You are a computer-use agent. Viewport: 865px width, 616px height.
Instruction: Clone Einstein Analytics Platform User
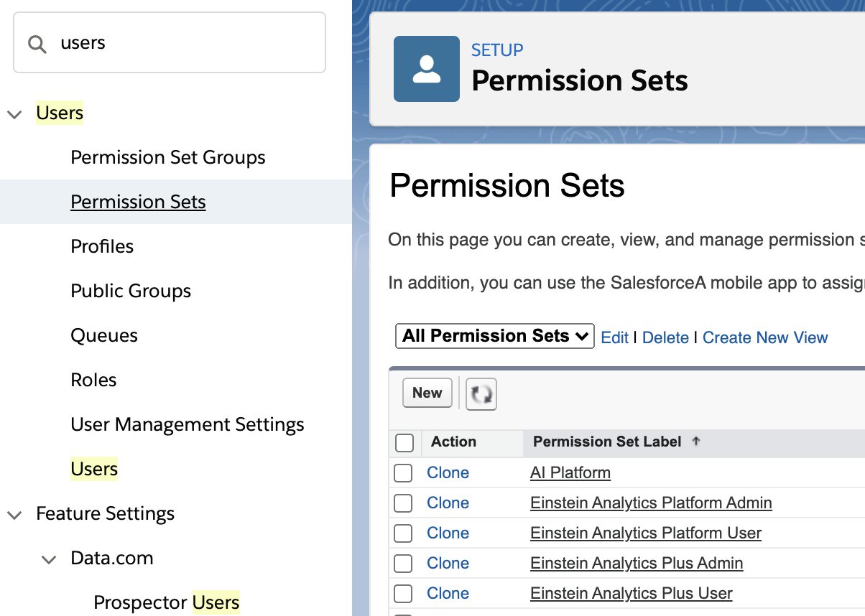(448, 533)
